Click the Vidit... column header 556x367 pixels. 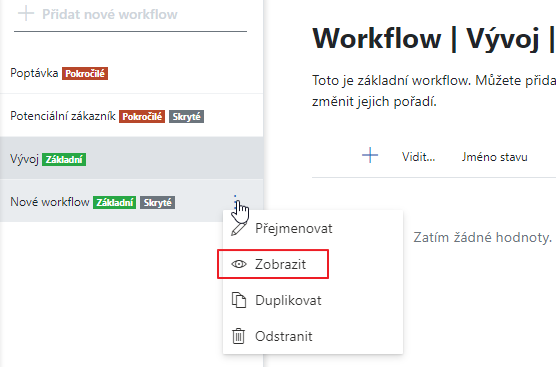(418, 157)
